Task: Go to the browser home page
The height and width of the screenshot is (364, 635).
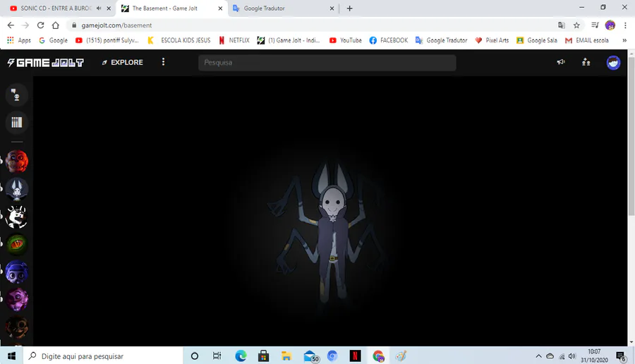Action: [56, 25]
